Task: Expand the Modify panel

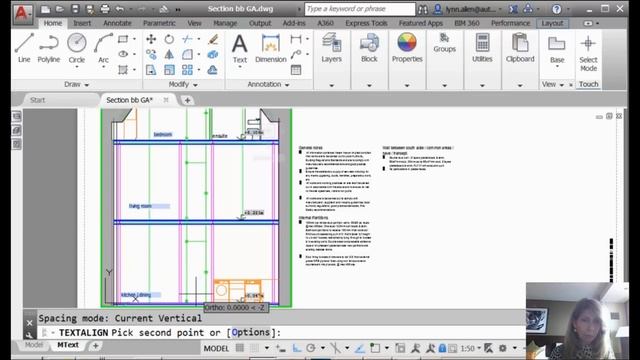Action: [x=183, y=84]
